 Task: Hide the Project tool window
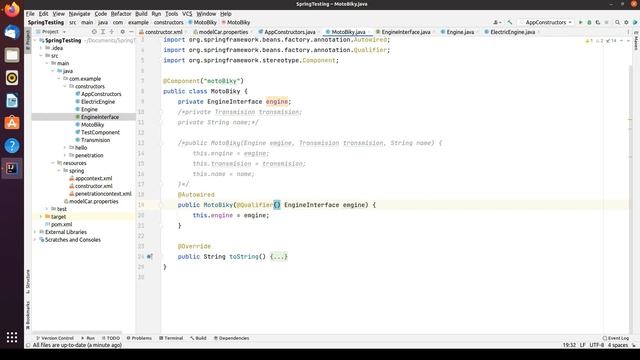click(131, 31)
